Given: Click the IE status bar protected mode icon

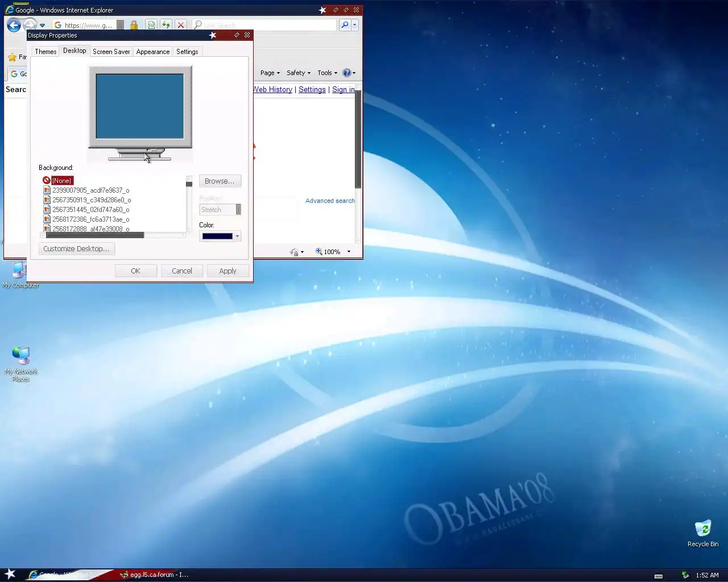Looking at the screenshot, I should (x=294, y=252).
